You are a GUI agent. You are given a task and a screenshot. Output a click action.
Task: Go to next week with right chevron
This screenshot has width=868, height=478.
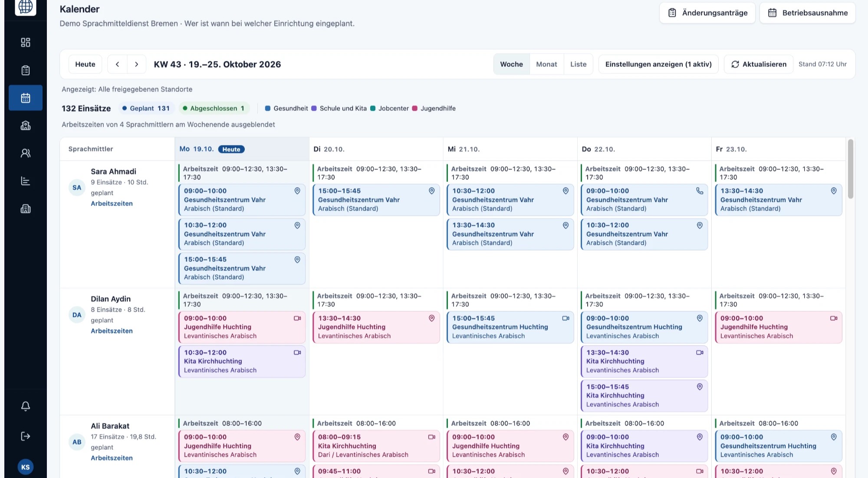pyautogui.click(x=137, y=64)
